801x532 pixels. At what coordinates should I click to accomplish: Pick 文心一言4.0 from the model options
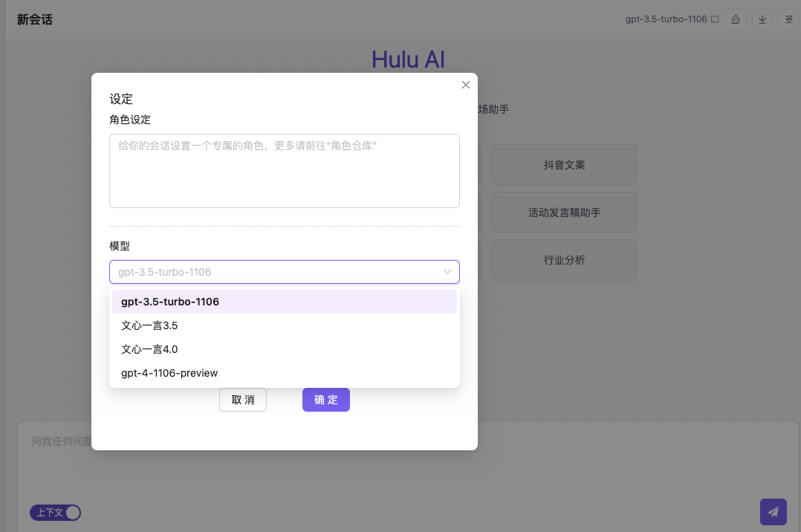tap(285, 349)
